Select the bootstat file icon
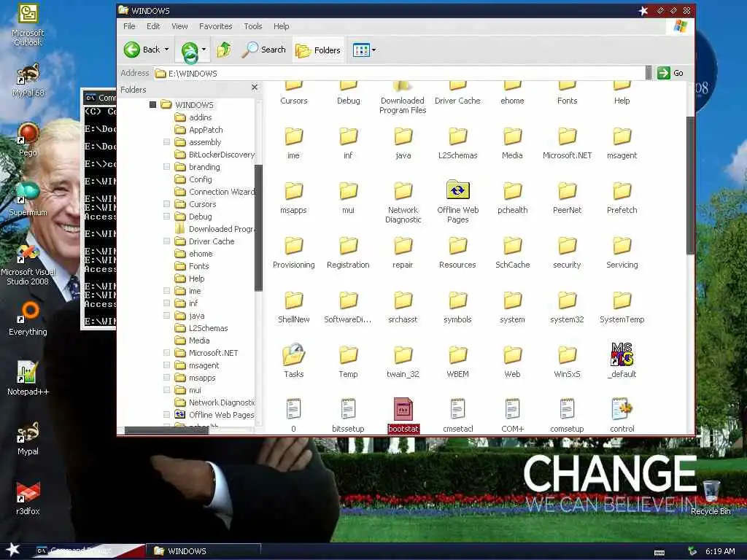The height and width of the screenshot is (560, 747). pos(403,408)
